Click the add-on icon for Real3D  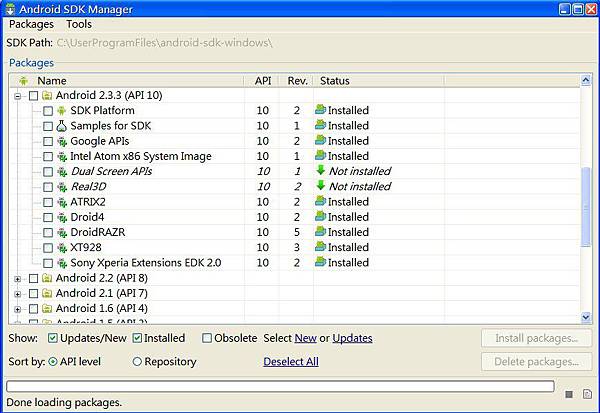62,187
